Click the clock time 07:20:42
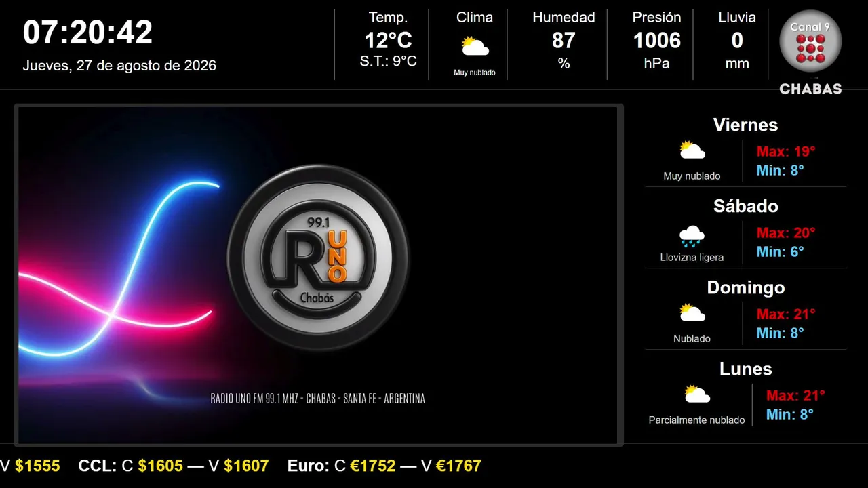The width and height of the screenshot is (868, 488). tap(88, 32)
